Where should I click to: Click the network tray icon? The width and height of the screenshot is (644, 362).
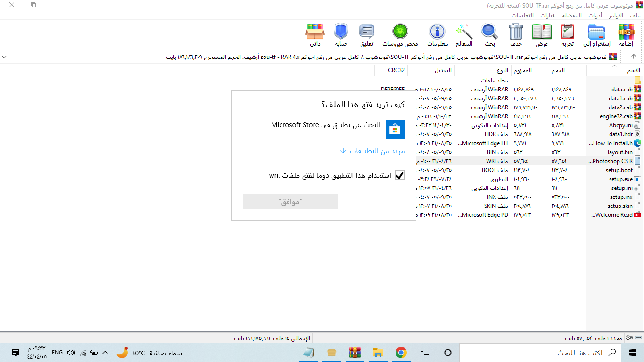83,353
